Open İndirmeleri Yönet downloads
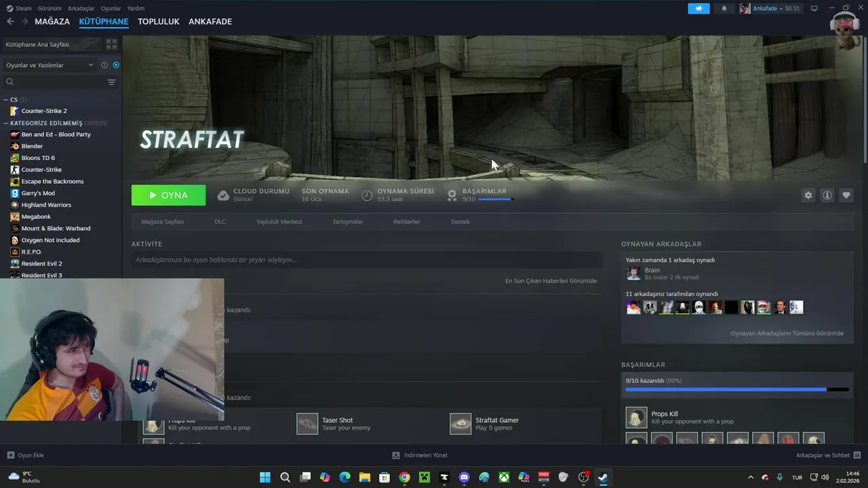868x488 pixels. 420,455
